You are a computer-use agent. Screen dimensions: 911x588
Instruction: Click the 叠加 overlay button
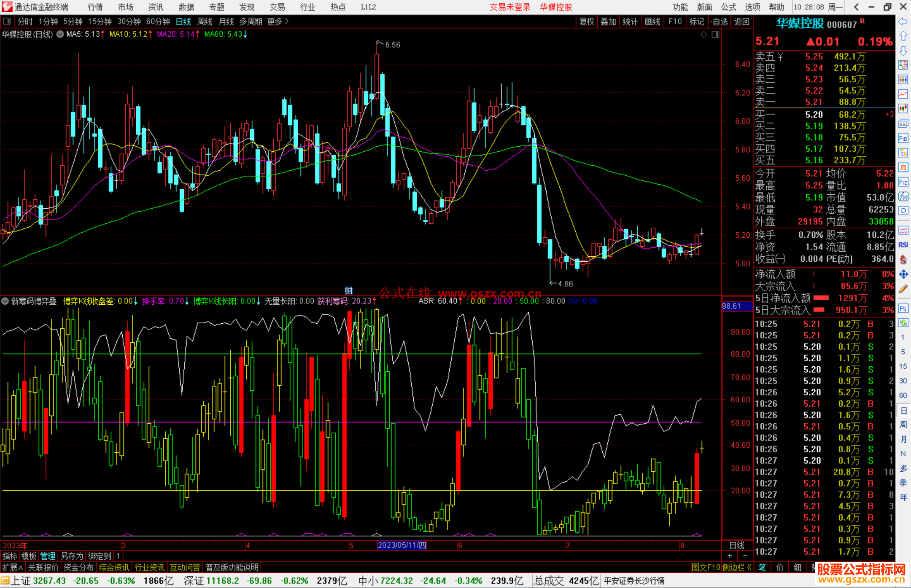click(608, 21)
